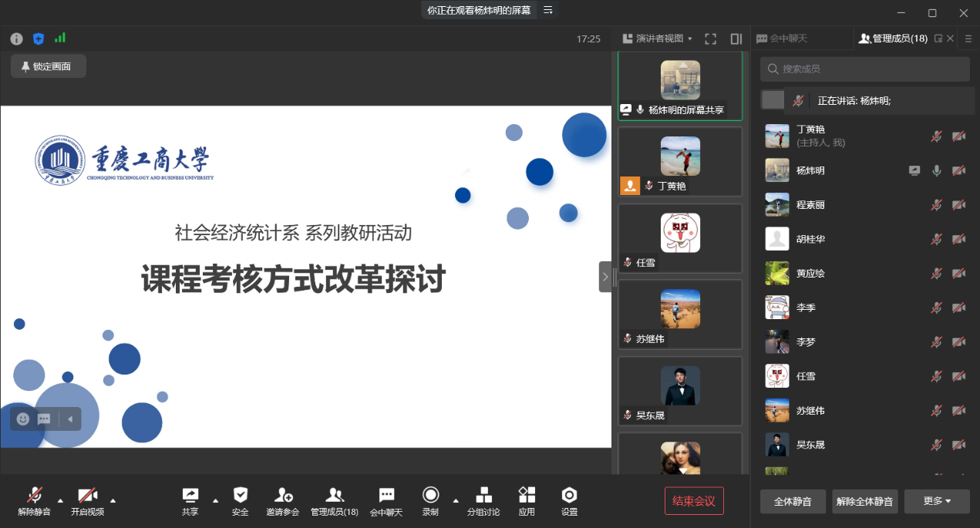This screenshot has height=528, width=980.
Task: Click the 搜索成员 search field
Action: tap(864, 69)
